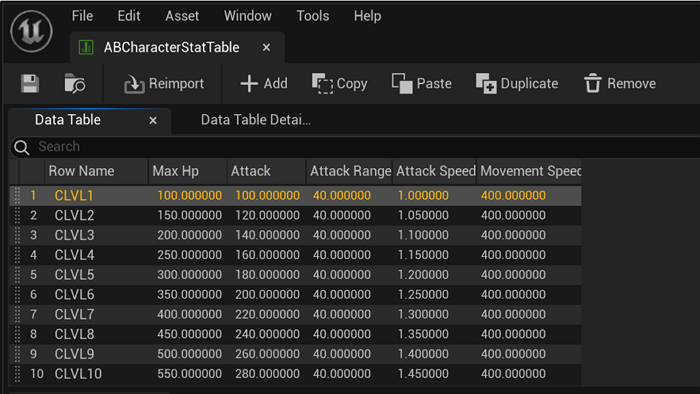This screenshot has width=700, height=394.
Task: Close the ABCharacterStatTable tab
Action: pyautogui.click(x=267, y=47)
